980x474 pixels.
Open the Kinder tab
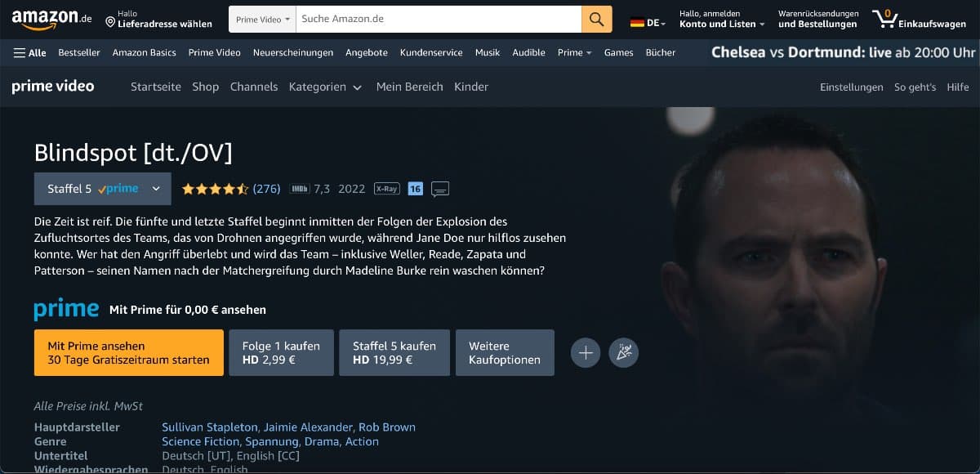(471, 87)
